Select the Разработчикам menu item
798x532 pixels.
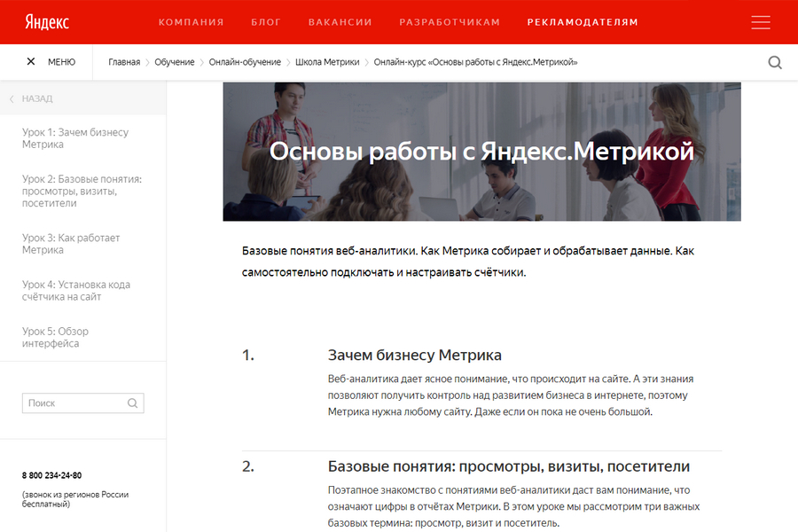pos(450,22)
